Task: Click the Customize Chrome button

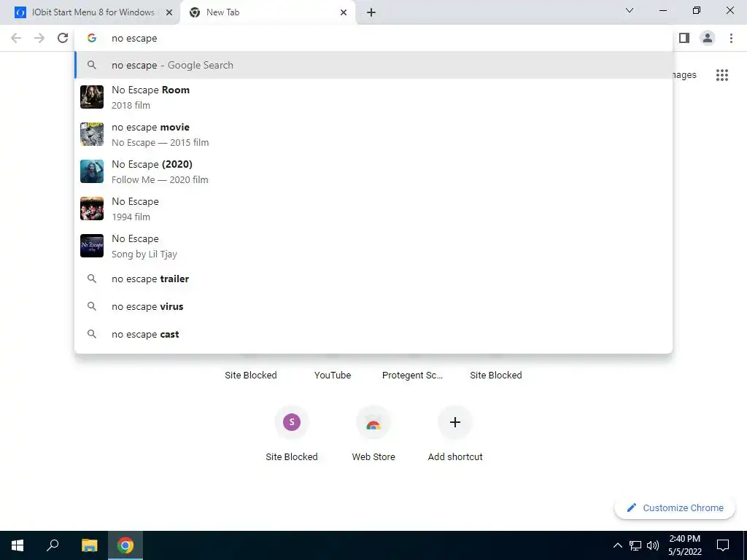Action: [x=675, y=508]
